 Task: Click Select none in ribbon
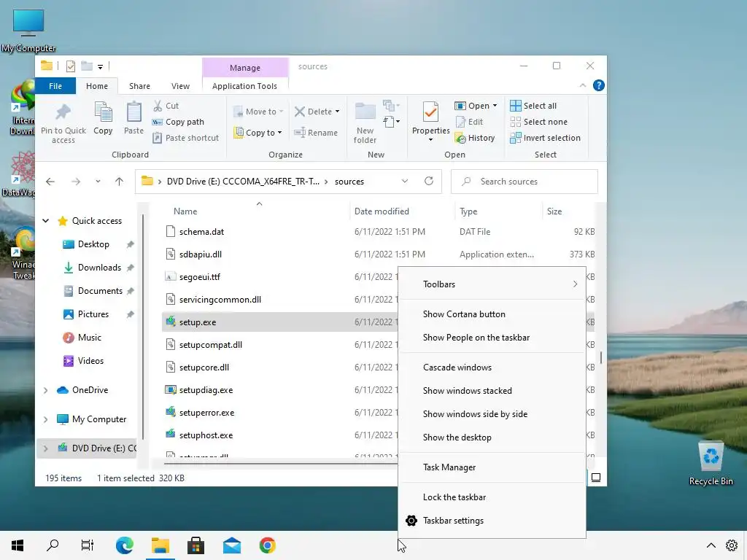[539, 122]
